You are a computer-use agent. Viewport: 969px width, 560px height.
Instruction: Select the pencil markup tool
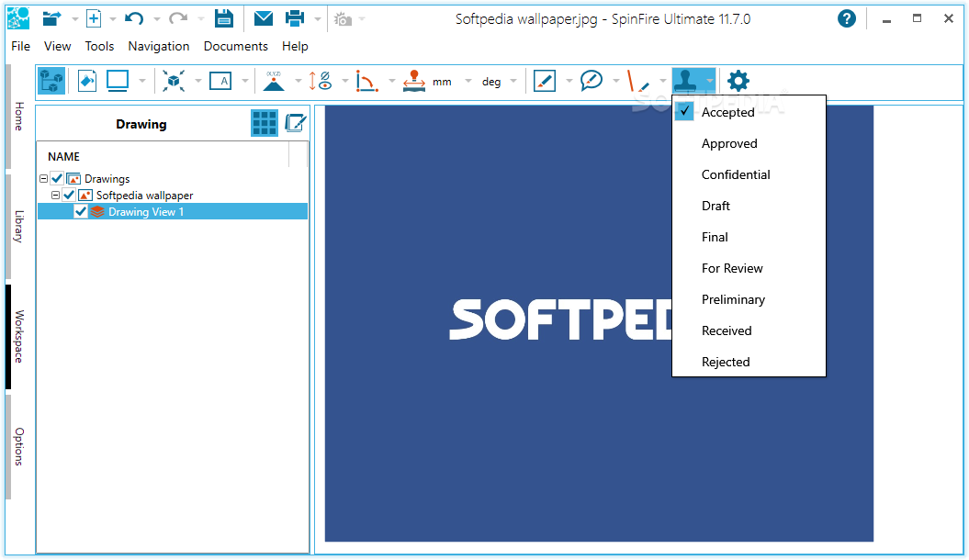coord(545,81)
